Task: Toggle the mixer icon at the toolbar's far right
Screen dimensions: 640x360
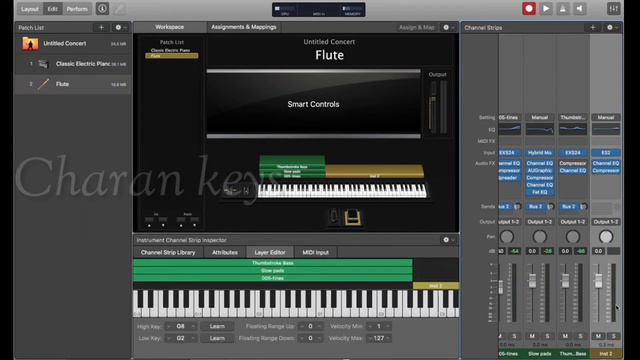Action: pyautogui.click(x=613, y=9)
